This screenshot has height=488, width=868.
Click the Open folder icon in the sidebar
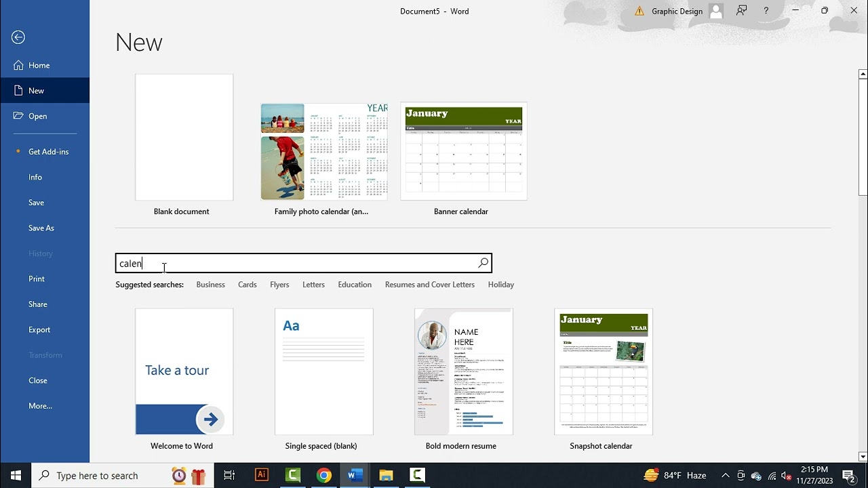tap(18, 116)
